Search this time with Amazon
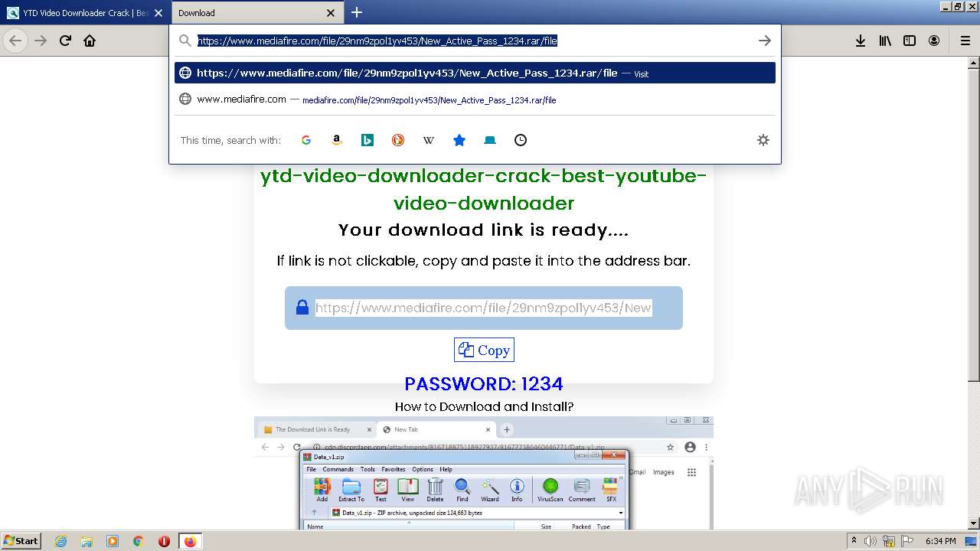980x551 pixels. (x=337, y=140)
